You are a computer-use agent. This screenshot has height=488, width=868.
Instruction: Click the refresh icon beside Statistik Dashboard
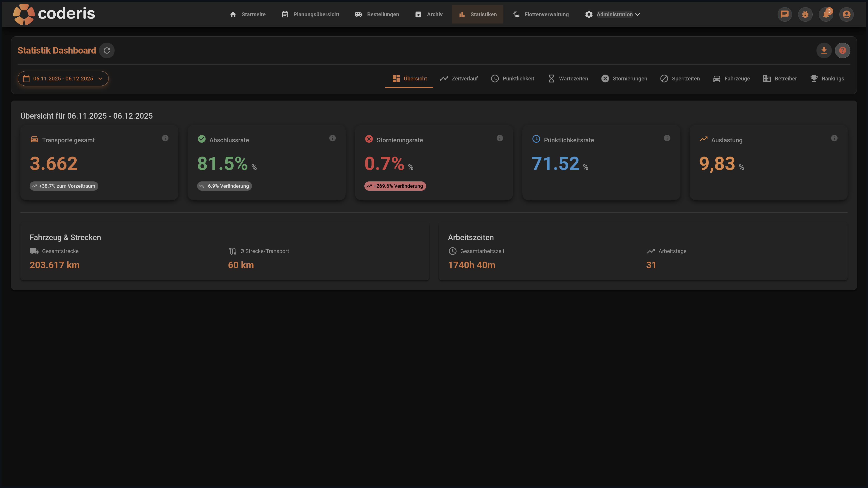pyautogui.click(x=107, y=51)
